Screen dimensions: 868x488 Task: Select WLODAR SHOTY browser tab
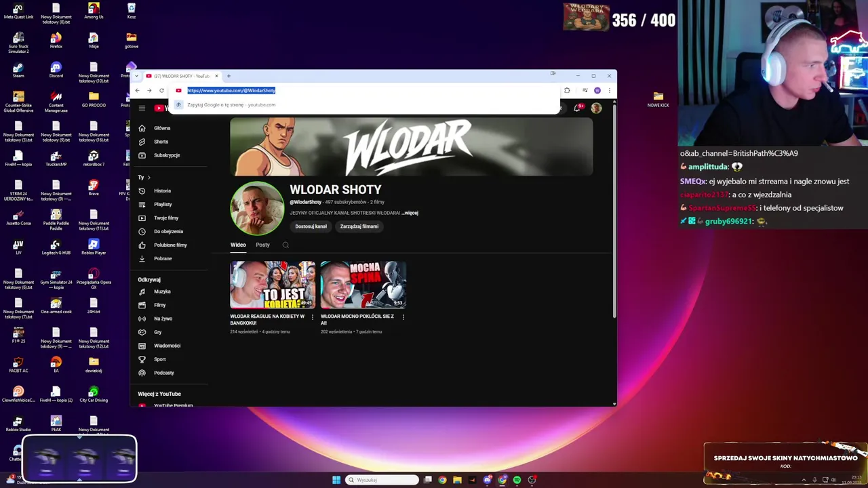(x=181, y=76)
